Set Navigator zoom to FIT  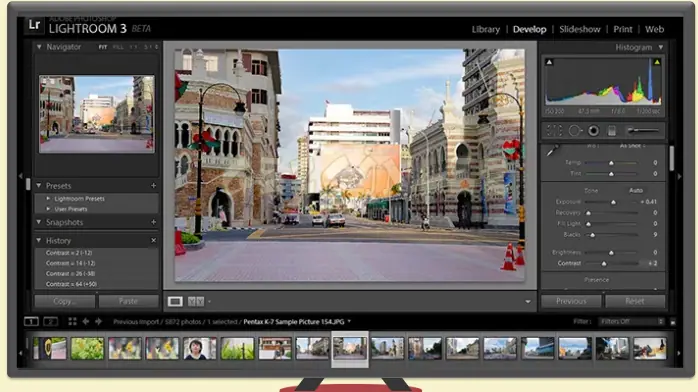tap(103, 47)
